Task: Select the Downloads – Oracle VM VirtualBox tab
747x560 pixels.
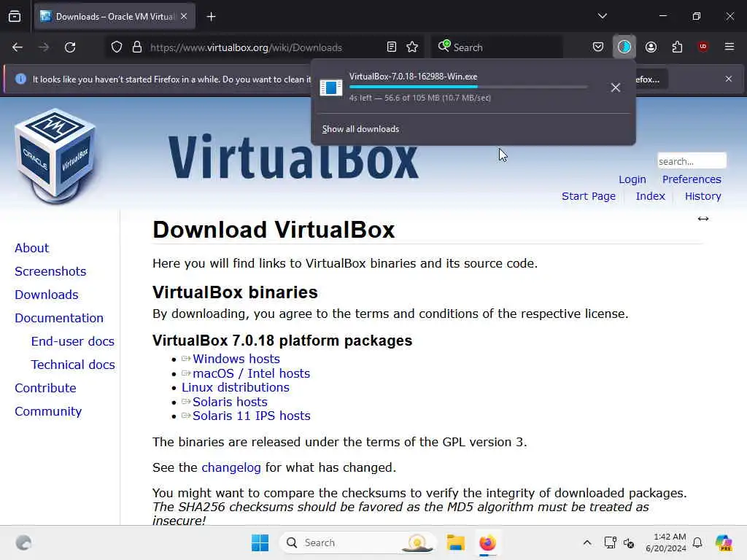Action: (115, 17)
